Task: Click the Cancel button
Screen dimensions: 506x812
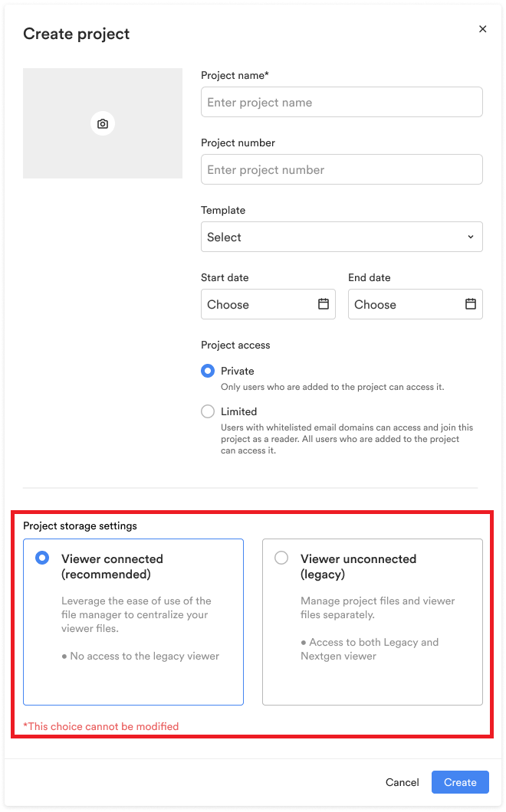Action: pos(402,782)
